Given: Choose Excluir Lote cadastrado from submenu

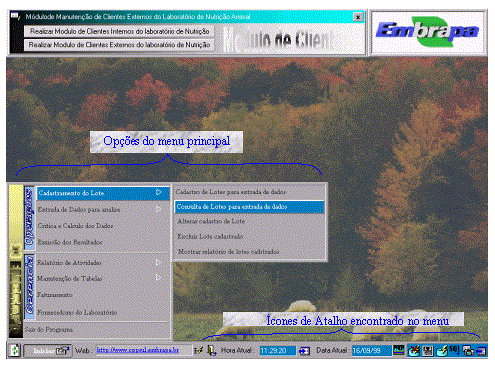Looking at the screenshot, I should click(210, 236).
